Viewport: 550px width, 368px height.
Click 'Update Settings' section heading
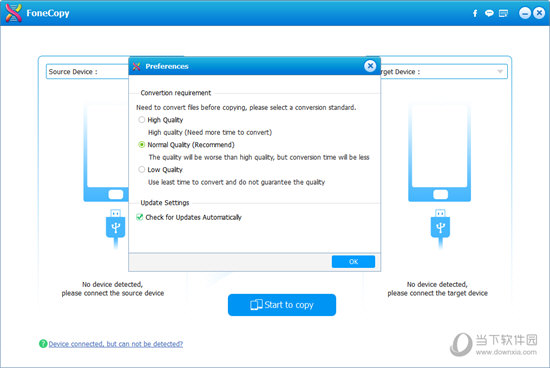click(165, 202)
